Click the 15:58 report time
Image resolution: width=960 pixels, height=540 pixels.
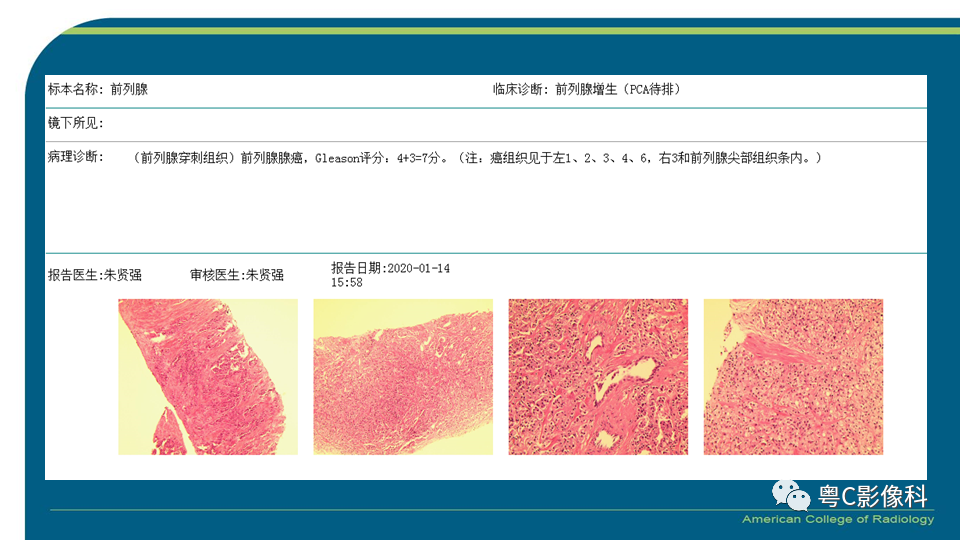(347, 283)
